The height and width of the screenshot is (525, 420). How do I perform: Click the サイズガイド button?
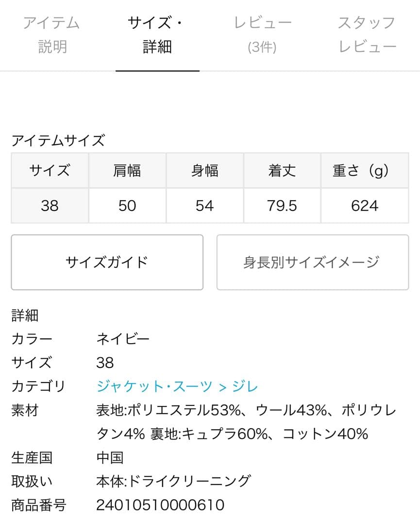pyautogui.click(x=107, y=262)
